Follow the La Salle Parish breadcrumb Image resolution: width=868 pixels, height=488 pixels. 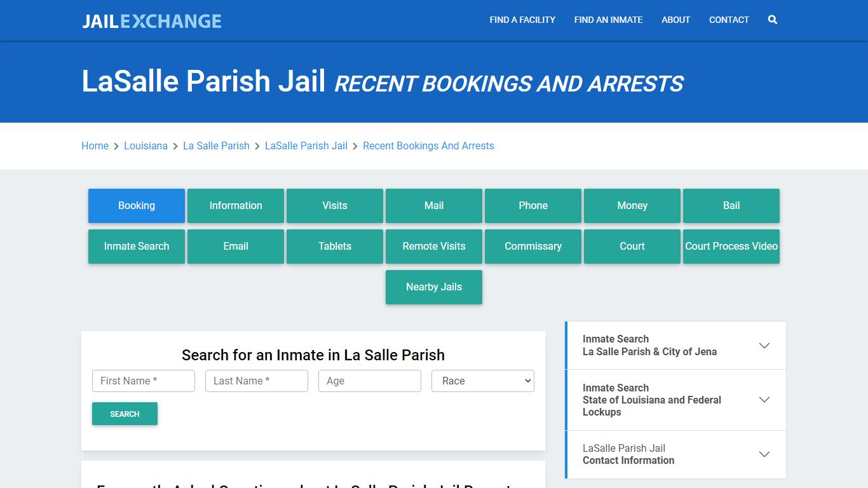pos(216,146)
